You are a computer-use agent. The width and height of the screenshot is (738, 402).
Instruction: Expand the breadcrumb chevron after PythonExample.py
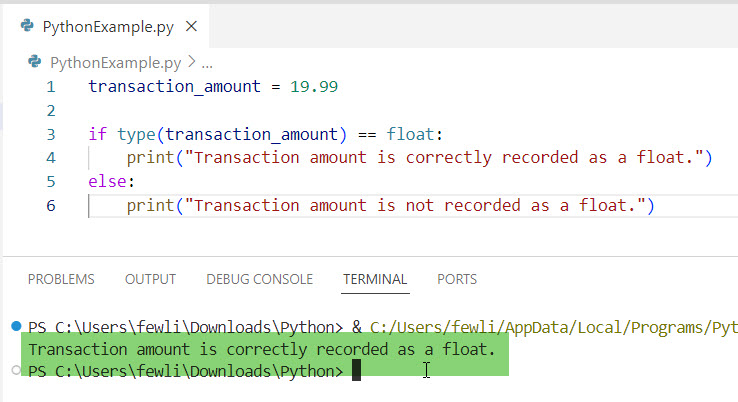click(x=192, y=62)
